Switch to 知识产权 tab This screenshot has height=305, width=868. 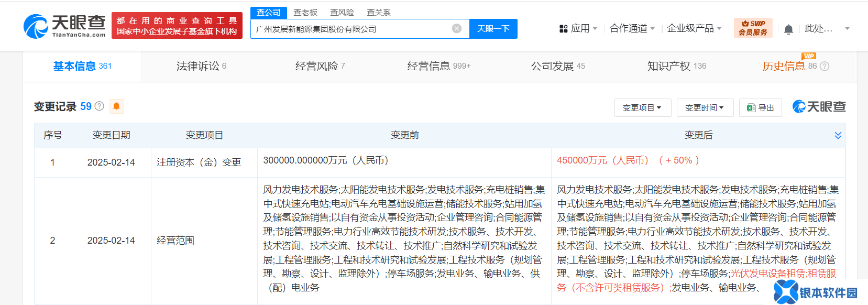677,66
